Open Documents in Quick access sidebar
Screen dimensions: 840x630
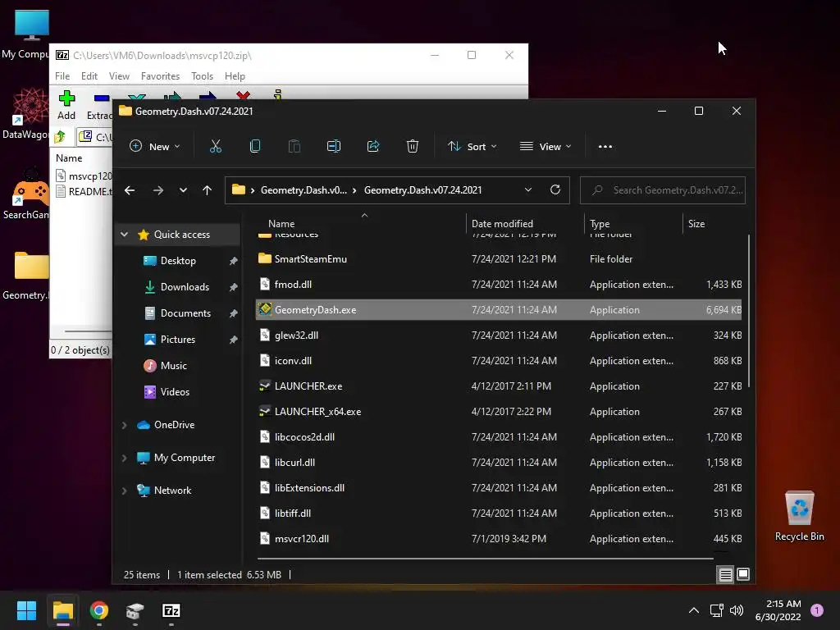[x=185, y=313]
